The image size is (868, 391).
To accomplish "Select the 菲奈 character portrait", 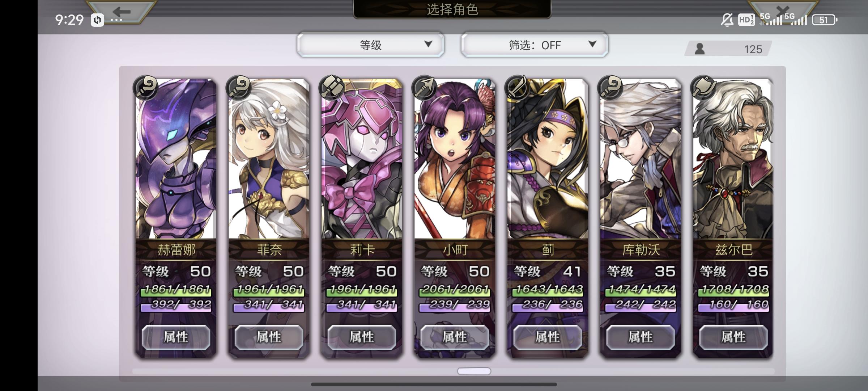I will click(x=269, y=159).
